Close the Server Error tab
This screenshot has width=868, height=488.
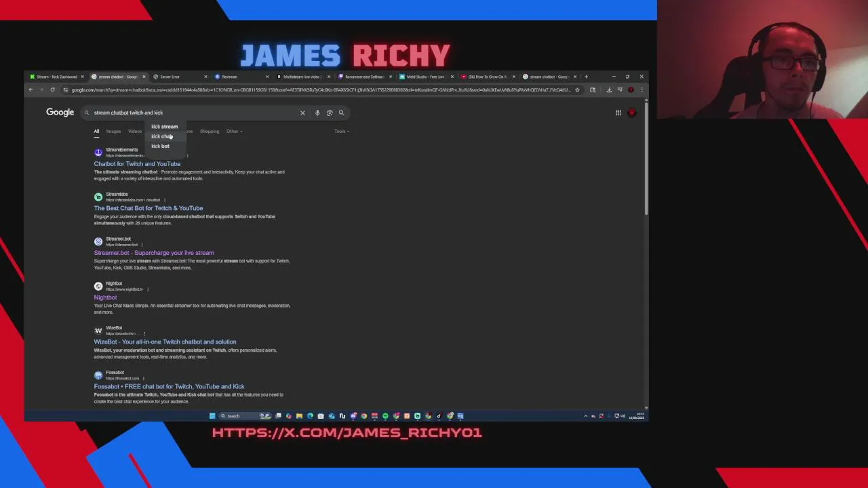coord(205,77)
